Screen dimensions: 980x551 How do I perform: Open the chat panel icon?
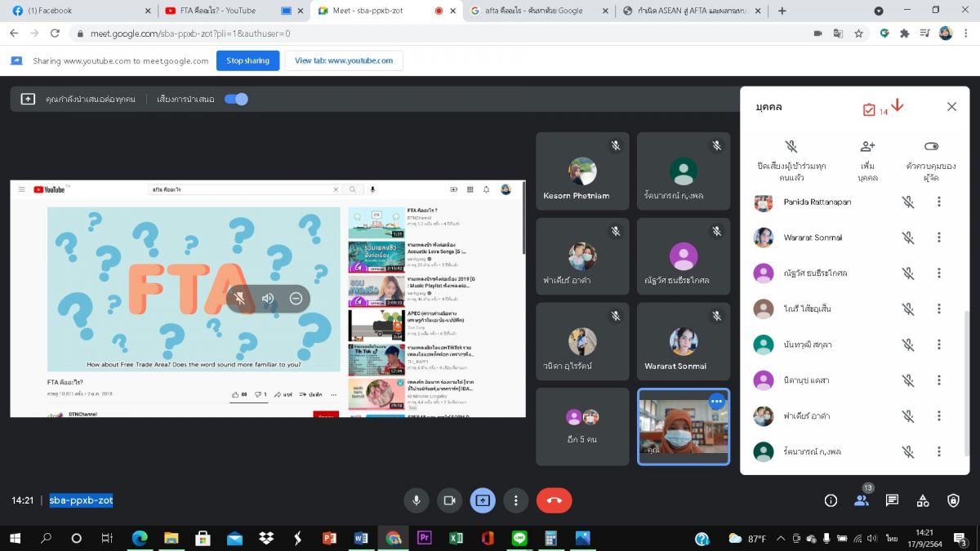892,500
